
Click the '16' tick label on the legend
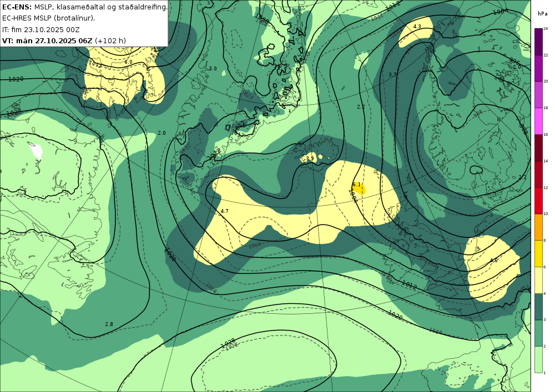click(x=546, y=135)
